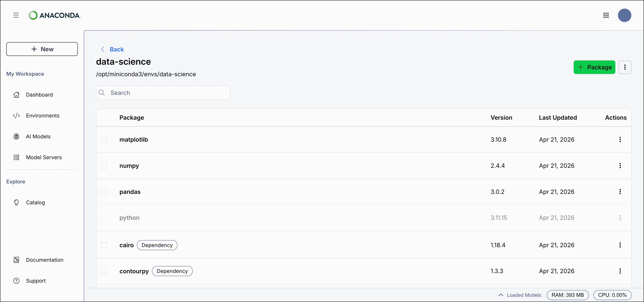Open the actions menu for matplotlib

pos(620,139)
